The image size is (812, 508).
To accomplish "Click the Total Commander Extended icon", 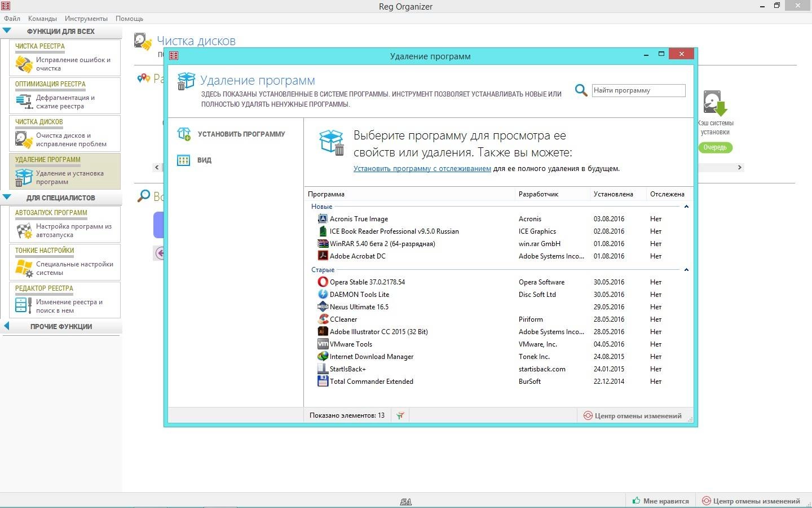I will [323, 381].
